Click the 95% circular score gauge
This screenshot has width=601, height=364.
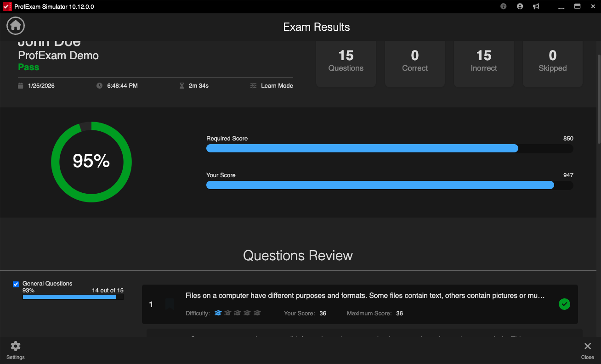[x=91, y=162]
